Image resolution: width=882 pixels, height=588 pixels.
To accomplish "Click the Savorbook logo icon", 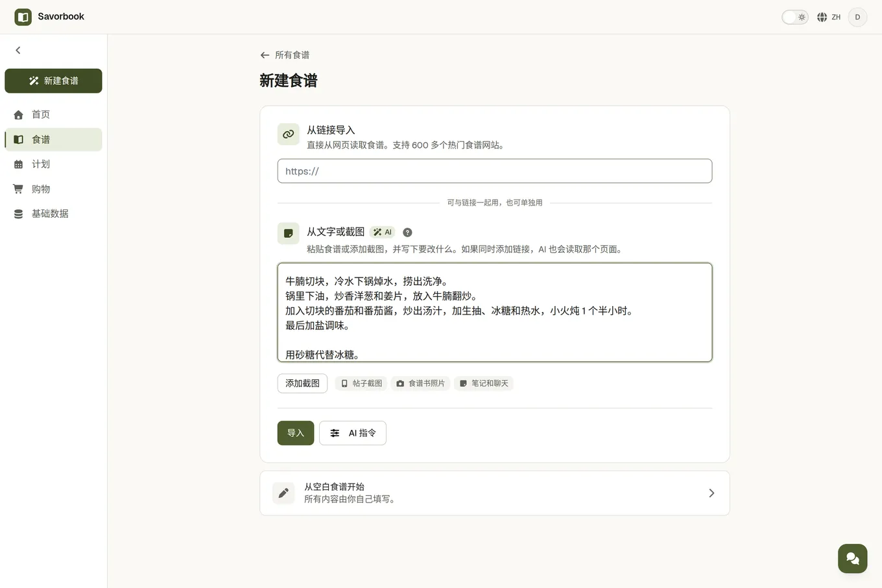I will click(x=23, y=17).
